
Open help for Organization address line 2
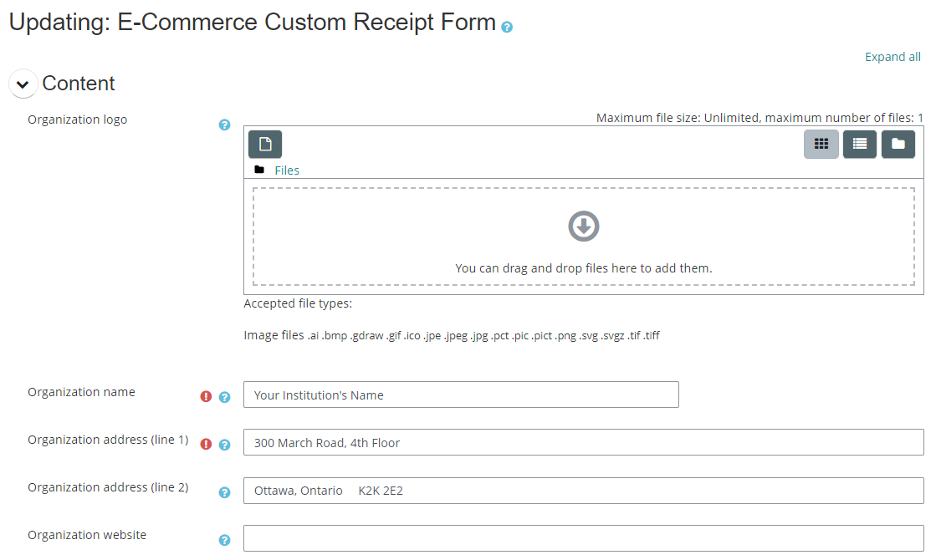(224, 492)
